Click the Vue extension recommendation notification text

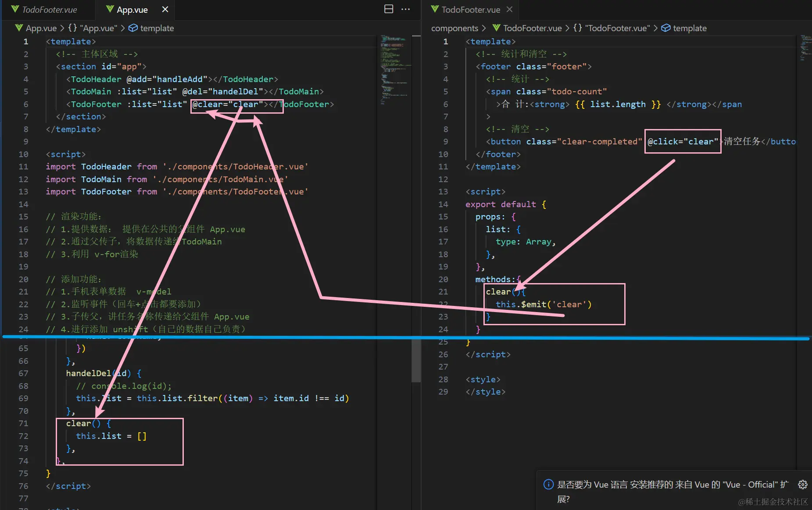pos(673,492)
